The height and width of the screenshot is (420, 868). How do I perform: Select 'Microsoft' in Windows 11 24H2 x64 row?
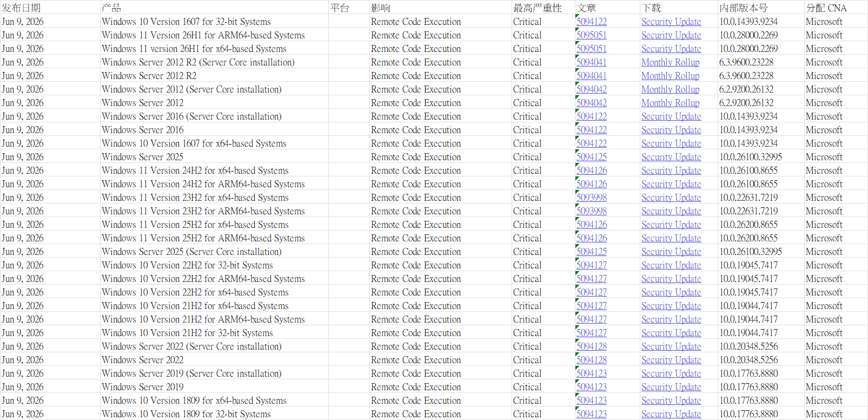click(836, 170)
